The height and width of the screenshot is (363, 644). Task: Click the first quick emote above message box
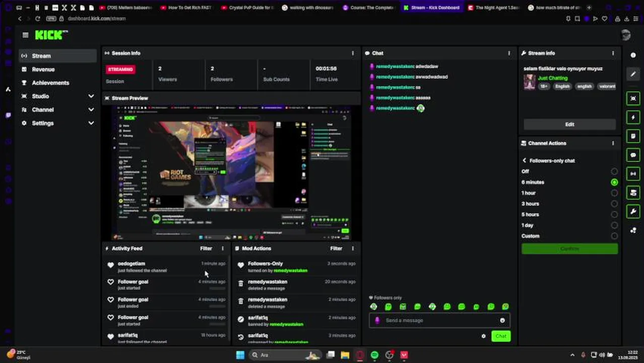point(373,307)
